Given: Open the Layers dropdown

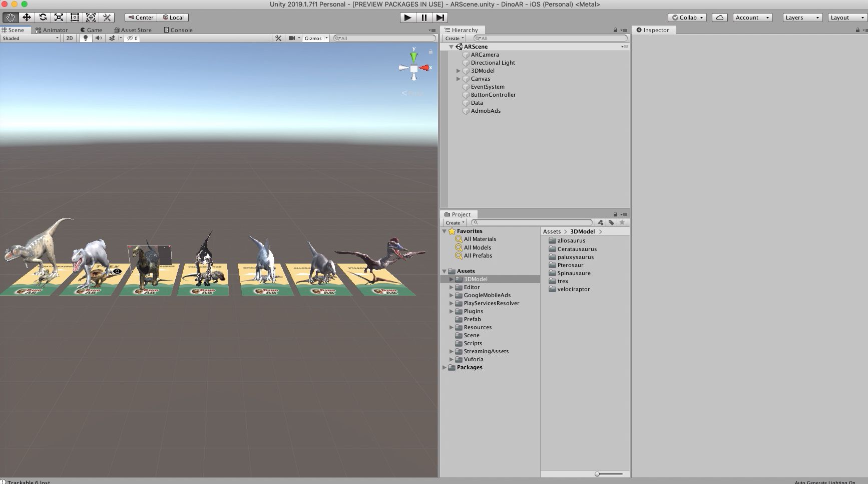Looking at the screenshot, I should coord(802,18).
